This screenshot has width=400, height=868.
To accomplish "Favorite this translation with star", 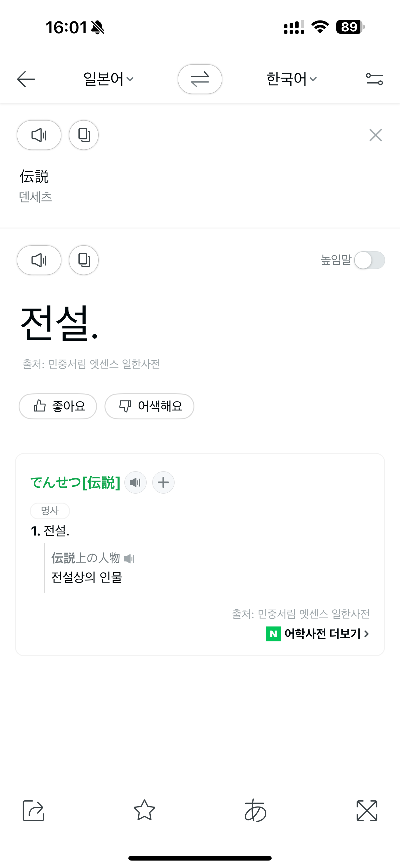I will 144,810.
